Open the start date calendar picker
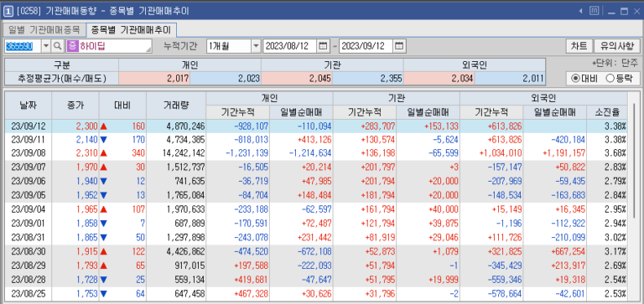644x304 pixels. click(x=323, y=46)
